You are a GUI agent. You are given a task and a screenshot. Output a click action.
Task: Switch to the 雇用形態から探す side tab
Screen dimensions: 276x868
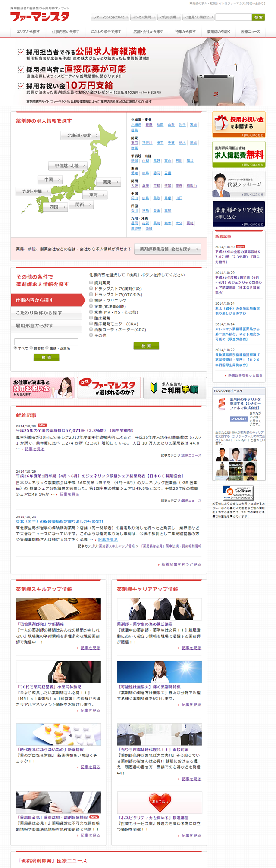click(x=46, y=326)
